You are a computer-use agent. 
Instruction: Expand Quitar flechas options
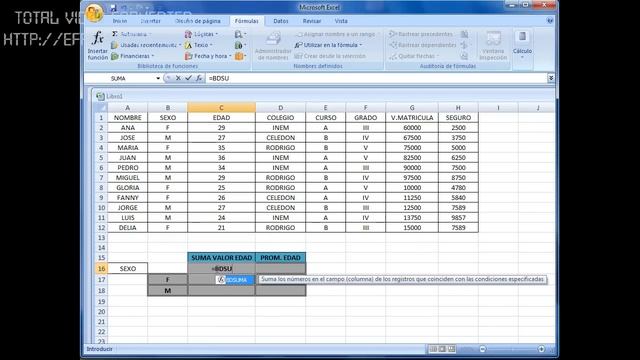point(414,56)
